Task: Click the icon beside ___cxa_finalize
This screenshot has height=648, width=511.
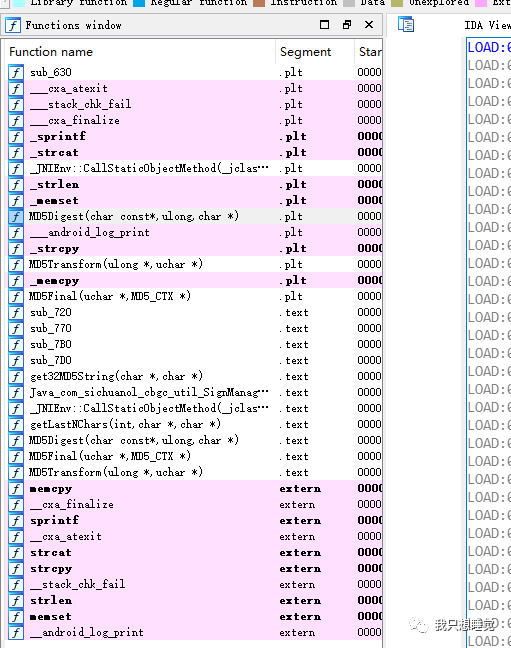Action: pyautogui.click(x=16, y=120)
